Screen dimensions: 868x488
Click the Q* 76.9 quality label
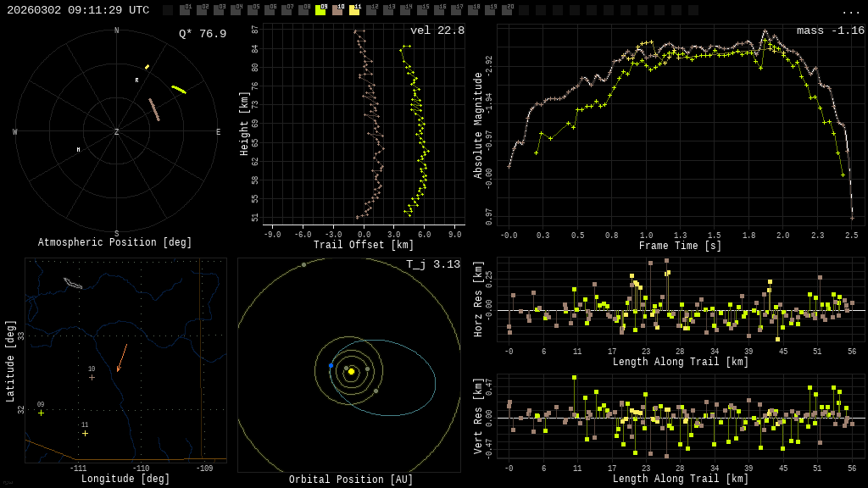pyautogui.click(x=203, y=34)
